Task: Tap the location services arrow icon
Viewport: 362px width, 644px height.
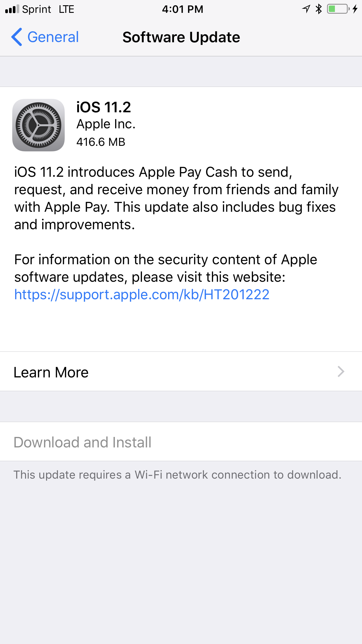Action: pos(306,9)
